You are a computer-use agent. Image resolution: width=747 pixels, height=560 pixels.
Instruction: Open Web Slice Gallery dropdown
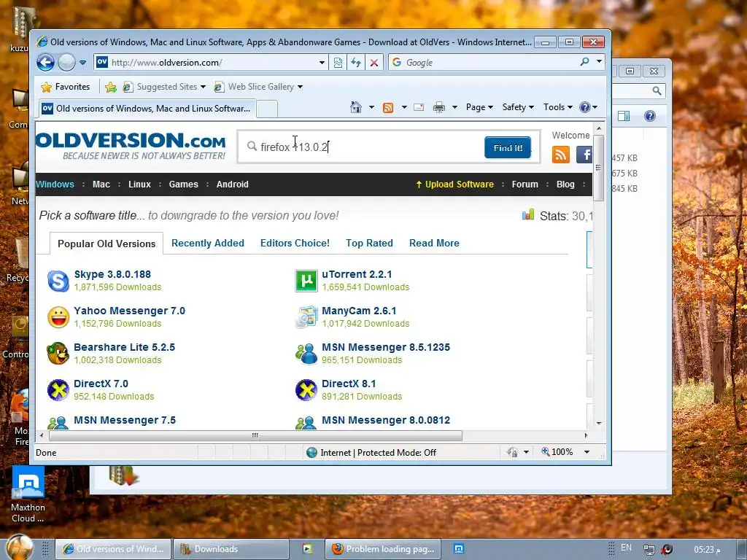pyautogui.click(x=258, y=87)
